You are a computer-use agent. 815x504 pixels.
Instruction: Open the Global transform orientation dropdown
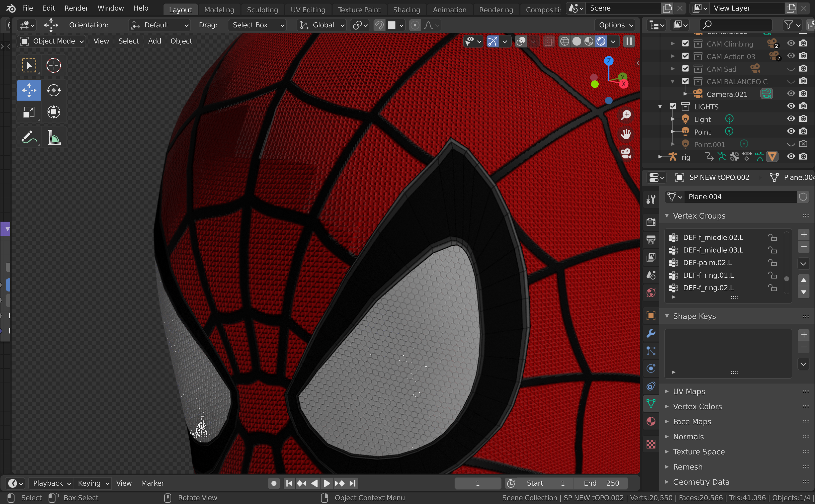pyautogui.click(x=322, y=25)
